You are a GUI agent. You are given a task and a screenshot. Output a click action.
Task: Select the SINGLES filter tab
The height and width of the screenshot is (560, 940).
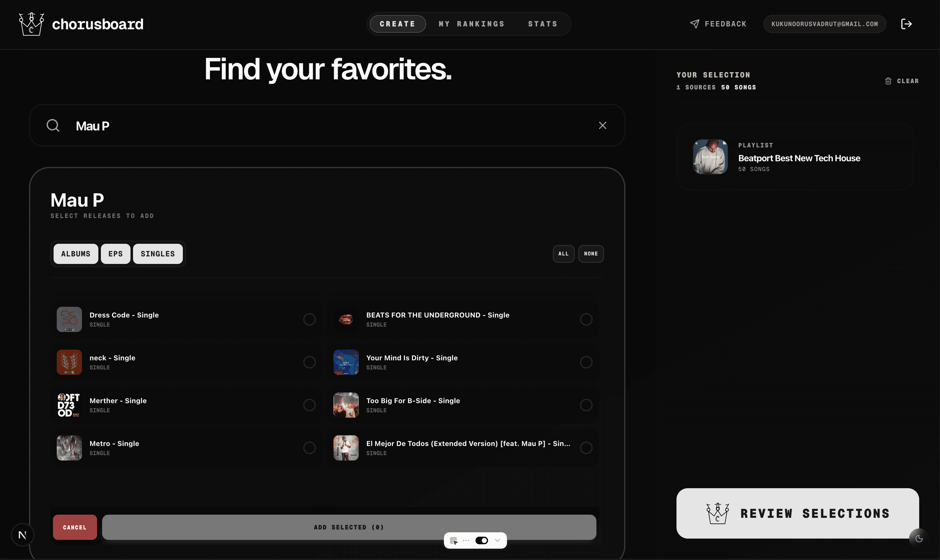click(x=158, y=254)
